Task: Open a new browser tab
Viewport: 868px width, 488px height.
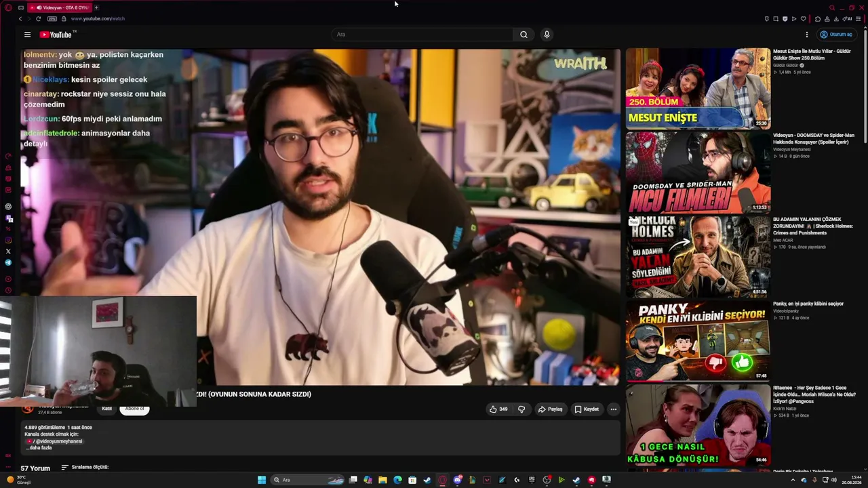Action: (x=96, y=7)
